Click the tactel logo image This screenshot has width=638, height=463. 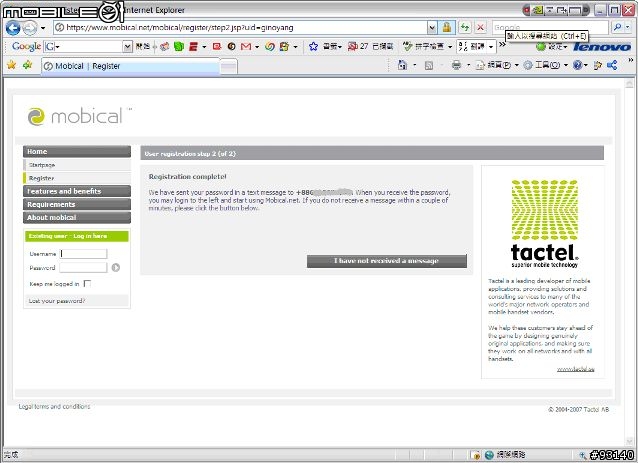544,223
